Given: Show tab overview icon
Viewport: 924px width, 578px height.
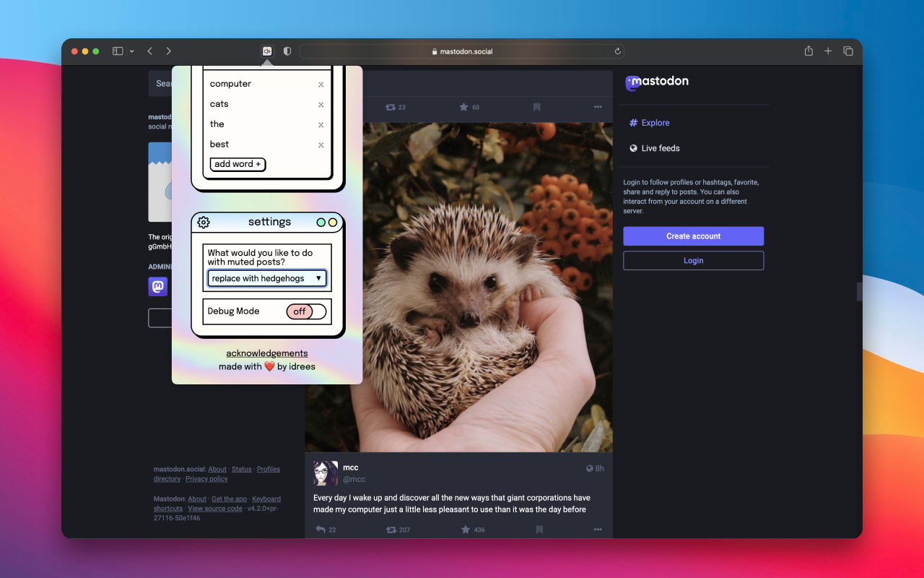Looking at the screenshot, I should [848, 51].
